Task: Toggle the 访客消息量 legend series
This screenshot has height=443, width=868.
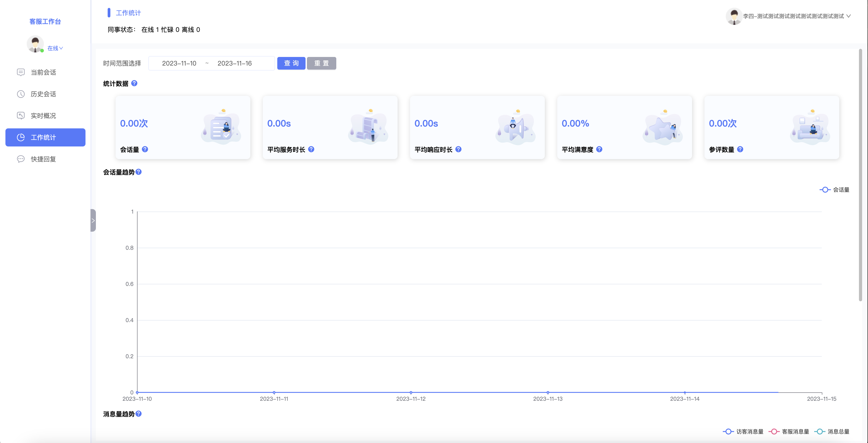Action: click(x=743, y=431)
